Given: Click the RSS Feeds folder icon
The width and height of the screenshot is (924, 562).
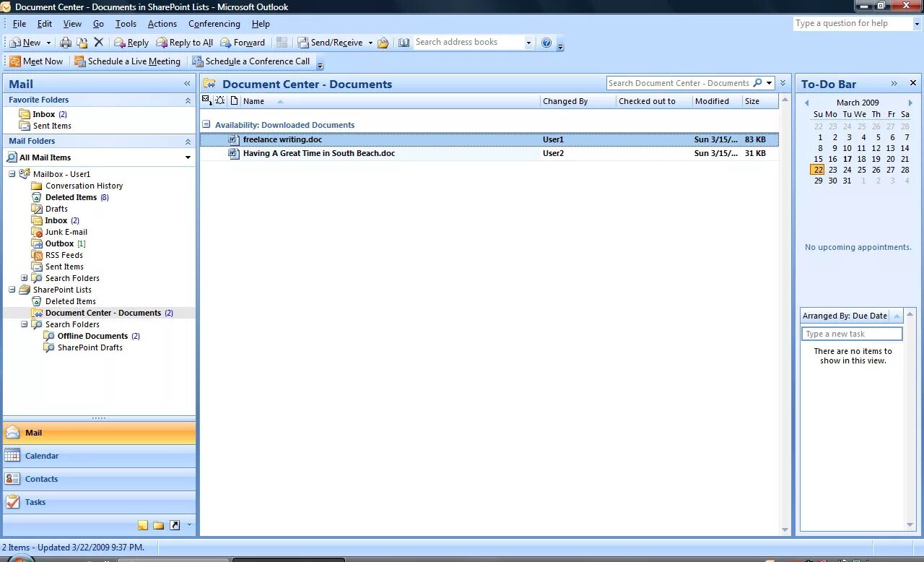Looking at the screenshot, I should 37,255.
